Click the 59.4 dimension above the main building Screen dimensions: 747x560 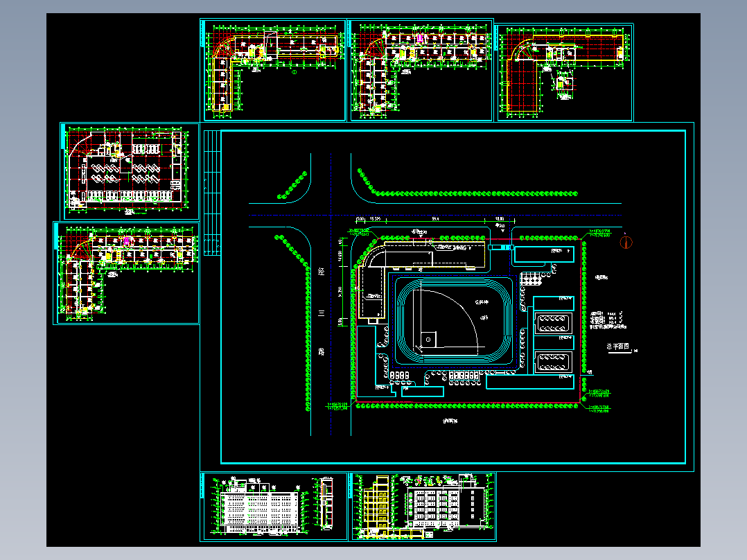(435, 219)
